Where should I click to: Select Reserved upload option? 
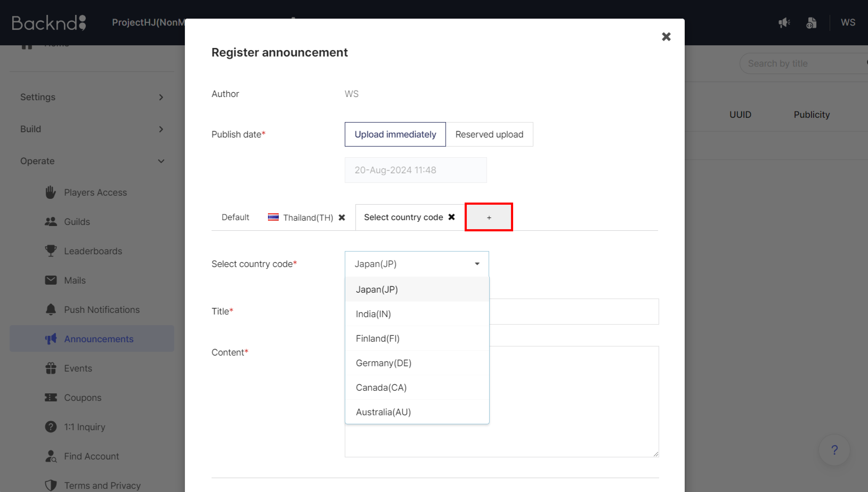pos(489,134)
